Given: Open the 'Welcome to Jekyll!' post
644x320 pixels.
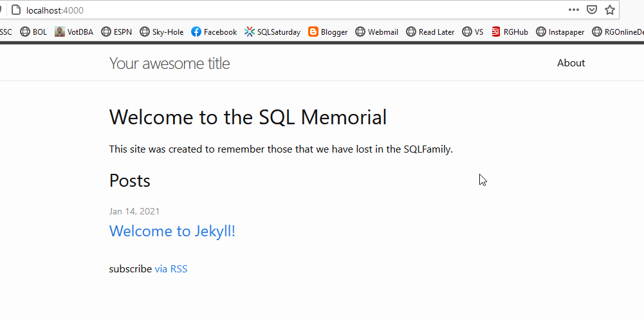Looking at the screenshot, I should (172, 231).
